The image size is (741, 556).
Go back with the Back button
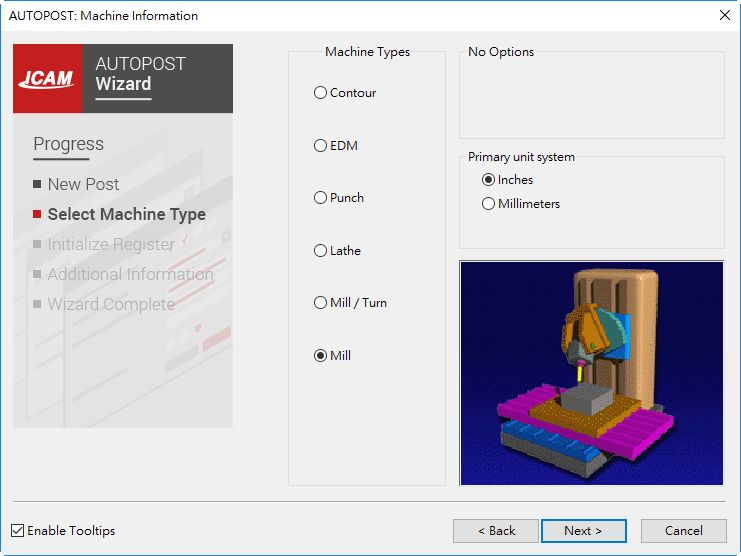[496, 531]
